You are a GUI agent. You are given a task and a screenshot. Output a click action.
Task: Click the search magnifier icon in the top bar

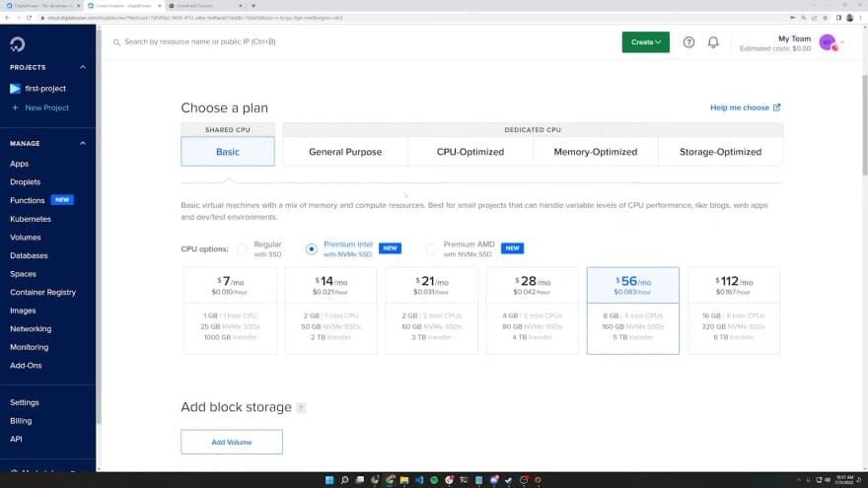tap(116, 42)
